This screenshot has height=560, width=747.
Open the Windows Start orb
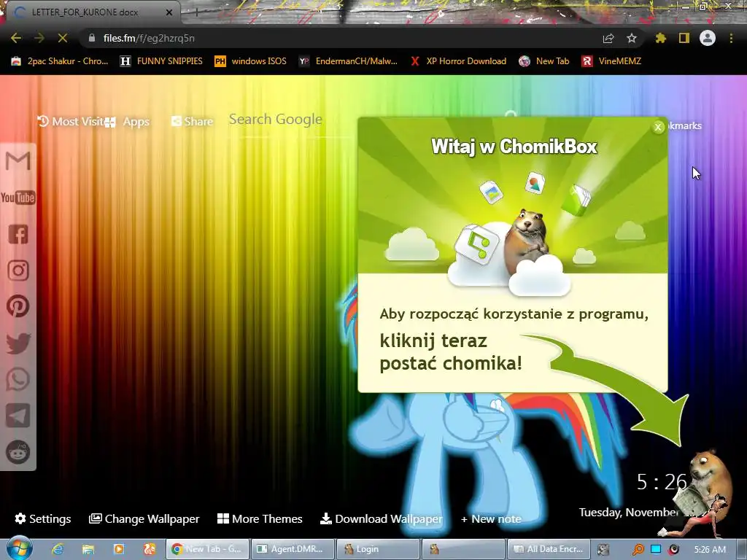click(x=19, y=548)
